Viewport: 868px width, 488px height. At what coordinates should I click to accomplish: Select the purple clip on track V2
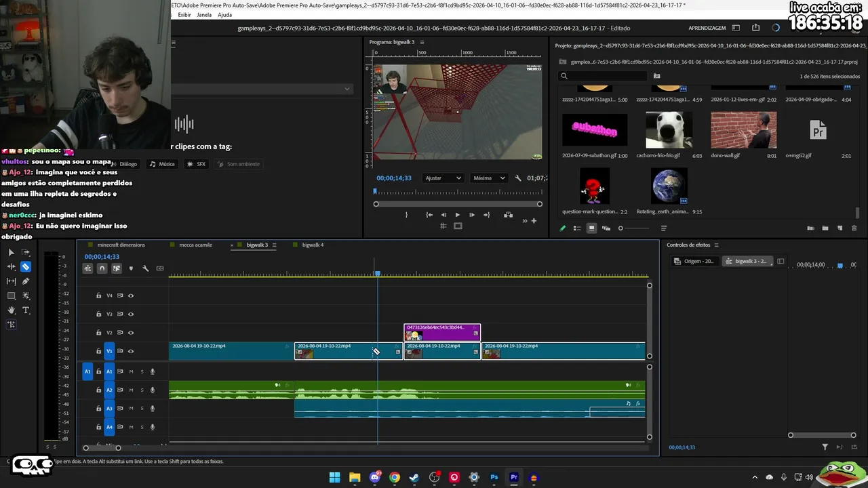pyautogui.click(x=442, y=332)
